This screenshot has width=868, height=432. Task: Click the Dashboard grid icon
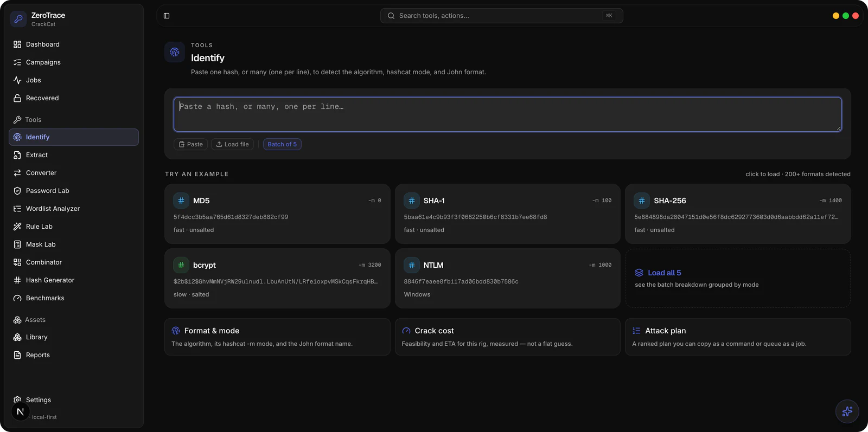17,44
